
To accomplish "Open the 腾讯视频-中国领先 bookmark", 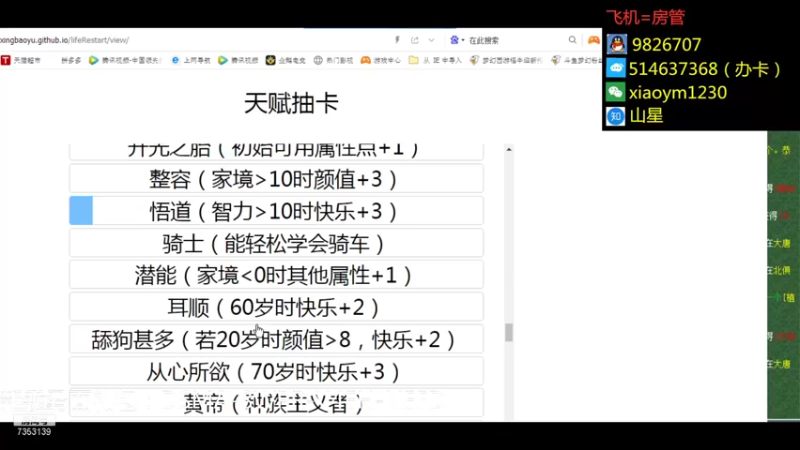I will coord(125,60).
